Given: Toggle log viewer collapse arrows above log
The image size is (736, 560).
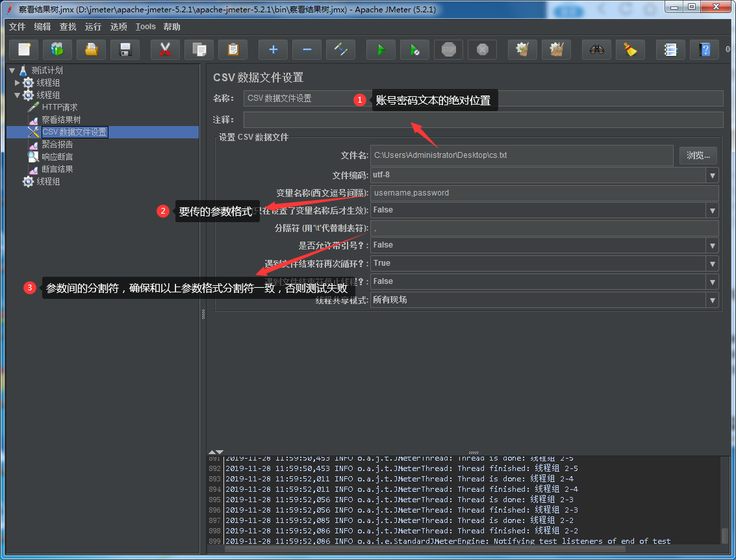Looking at the screenshot, I should (216, 452).
